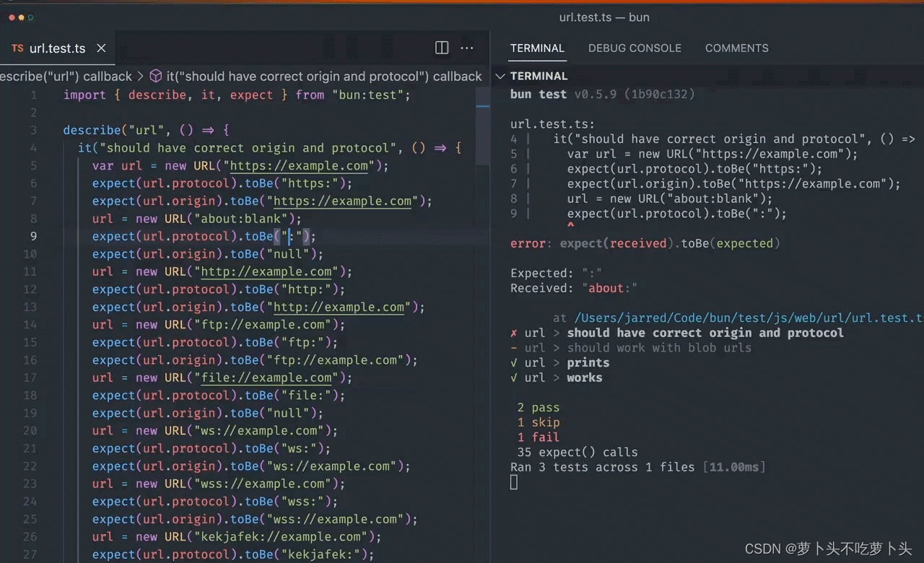Click the TS file icon on url.test.ts tab
924x563 pixels.
click(x=17, y=48)
